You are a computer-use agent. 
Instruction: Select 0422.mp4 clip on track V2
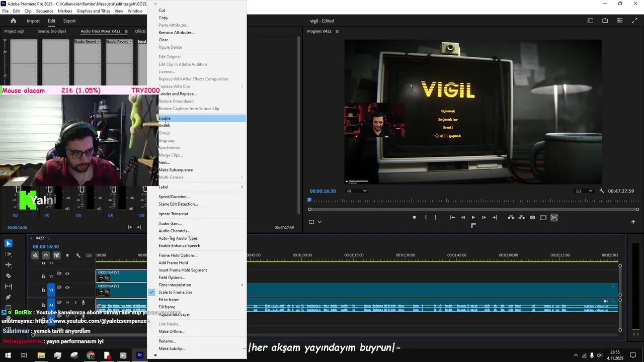[x=121, y=276]
